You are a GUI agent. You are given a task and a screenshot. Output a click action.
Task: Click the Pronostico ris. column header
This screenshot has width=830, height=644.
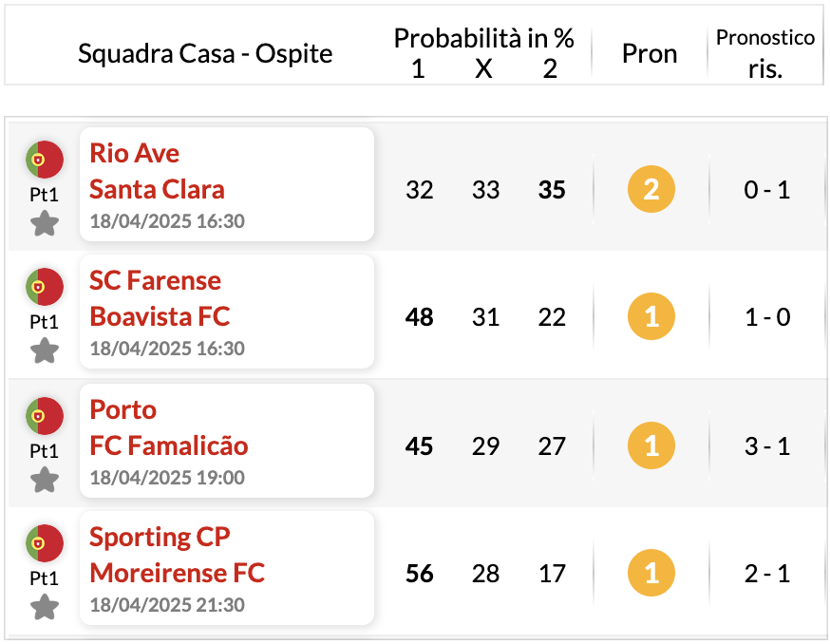(x=765, y=53)
